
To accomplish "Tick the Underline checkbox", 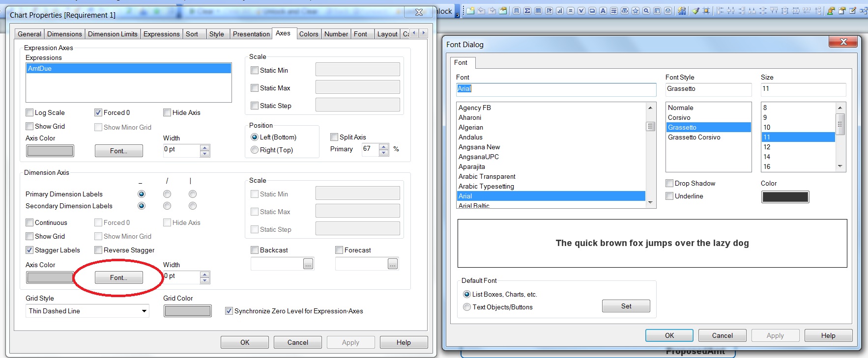I will tap(669, 196).
